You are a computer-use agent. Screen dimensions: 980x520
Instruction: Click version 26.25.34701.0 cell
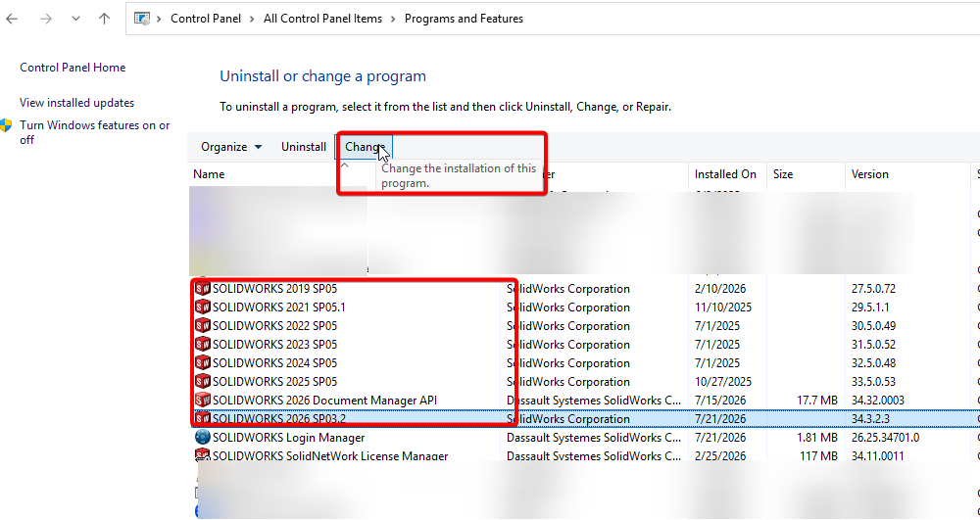click(x=885, y=438)
